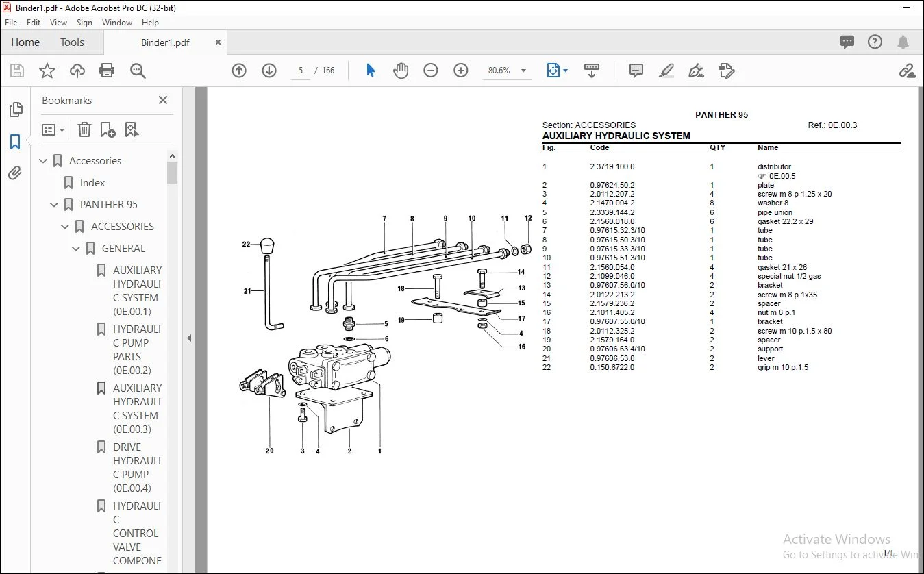Open the Sign menu
924x574 pixels.
click(x=85, y=23)
